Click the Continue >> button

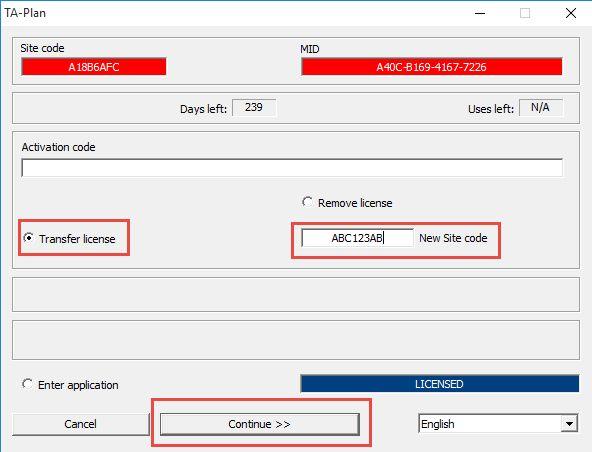click(259, 424)
